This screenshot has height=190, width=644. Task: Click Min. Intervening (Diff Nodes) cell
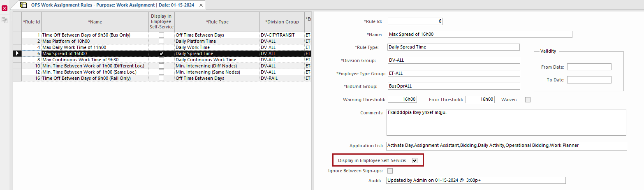[217, 66]
